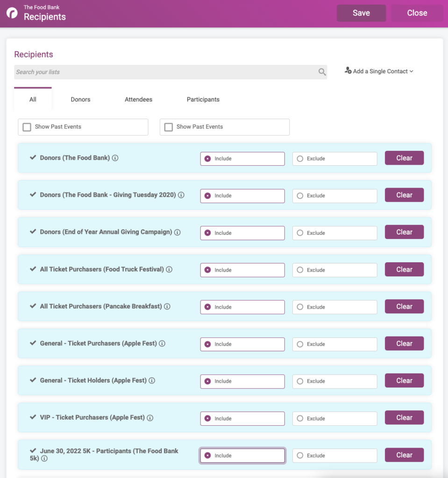Select Include for June 30 5K Participants
This screenshot has width=448, height=478.
pos(242,456)
